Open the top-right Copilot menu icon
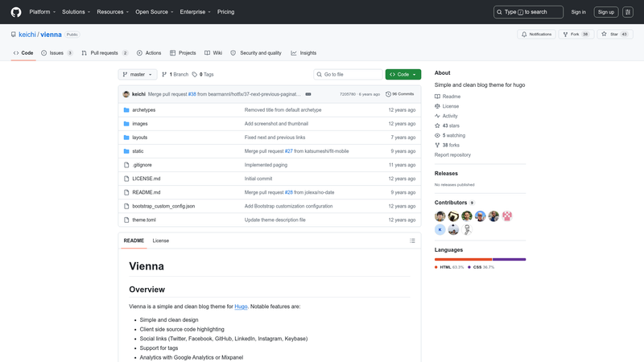Viewport: 644px width, 362px height. (628, 12)
